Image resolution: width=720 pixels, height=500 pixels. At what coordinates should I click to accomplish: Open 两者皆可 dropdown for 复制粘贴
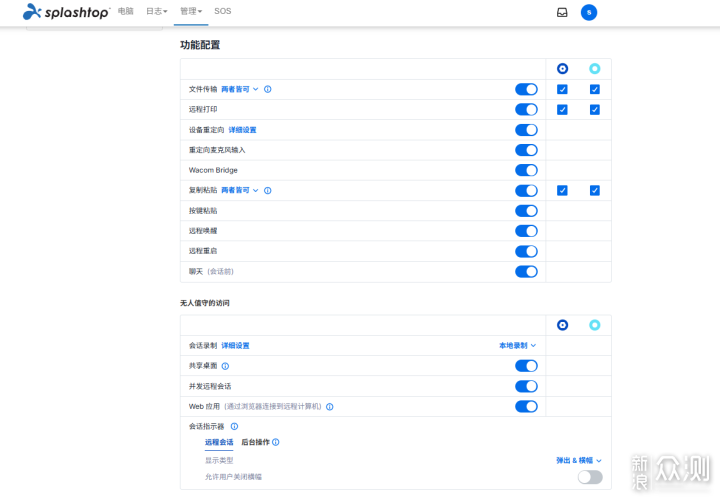[x=240, y=190]
